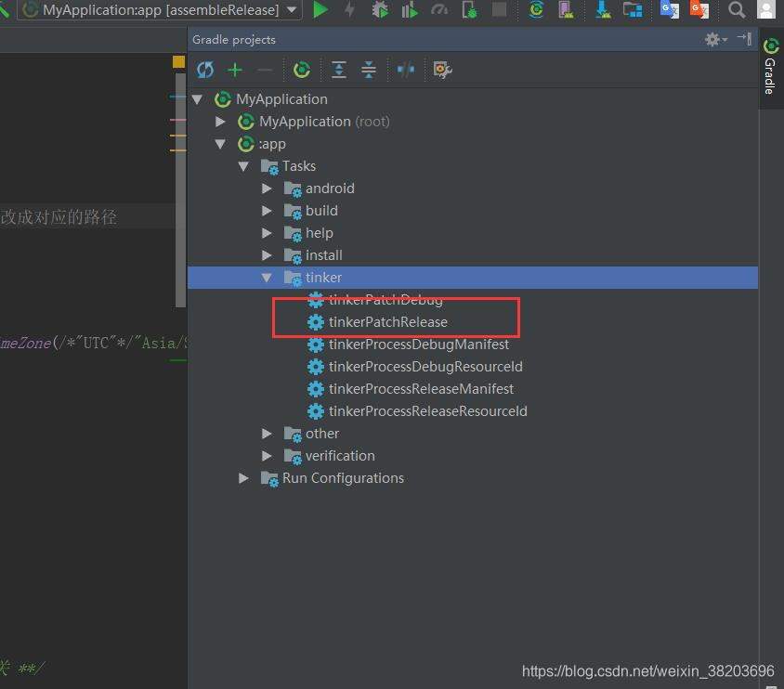Expand the verification tasks group

pyautogui.click(x=267, y=456)
